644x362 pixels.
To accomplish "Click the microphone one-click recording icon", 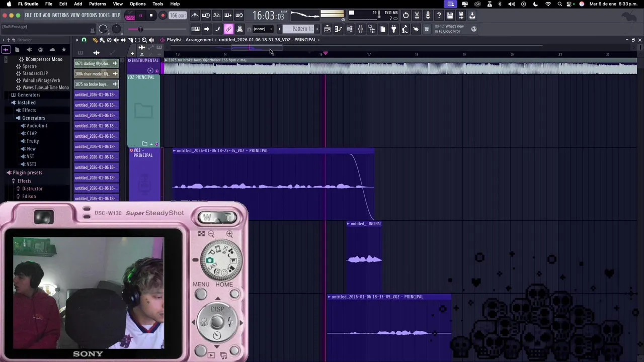I will 428,16.
